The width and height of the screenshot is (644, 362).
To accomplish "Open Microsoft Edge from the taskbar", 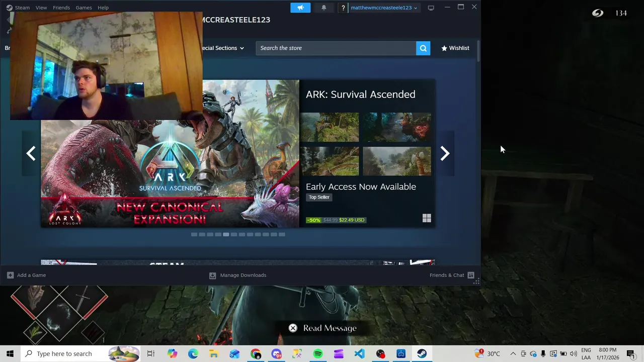I will pyautogui.click(x=193, y=353).
